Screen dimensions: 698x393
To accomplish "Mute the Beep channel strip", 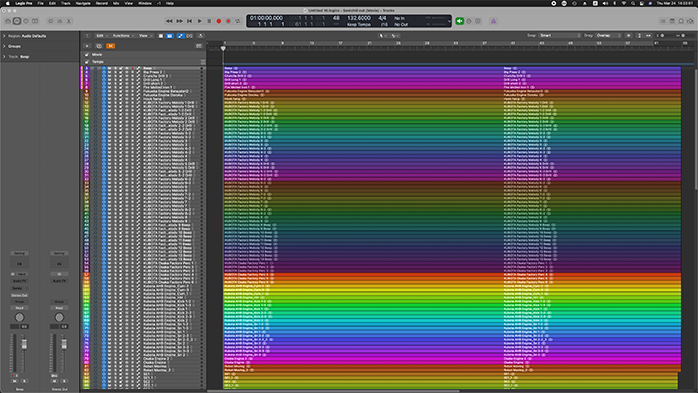I will pos(15,381).
